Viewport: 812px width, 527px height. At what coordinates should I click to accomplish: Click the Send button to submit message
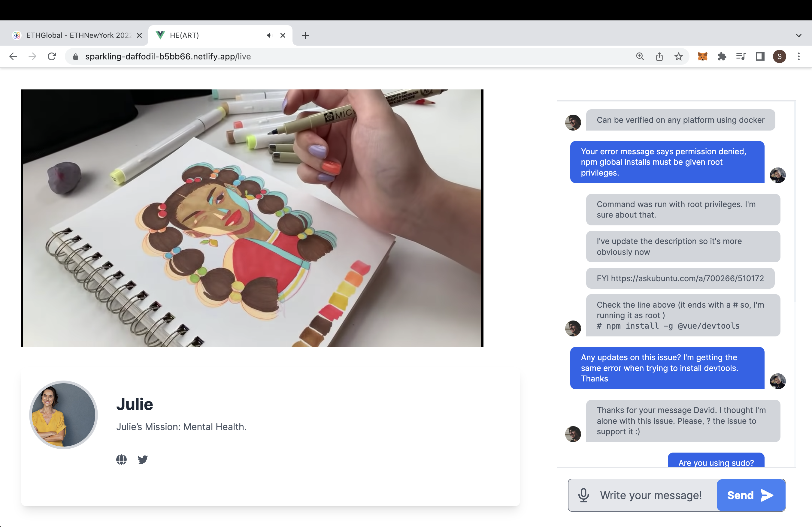tap(750, 496)
